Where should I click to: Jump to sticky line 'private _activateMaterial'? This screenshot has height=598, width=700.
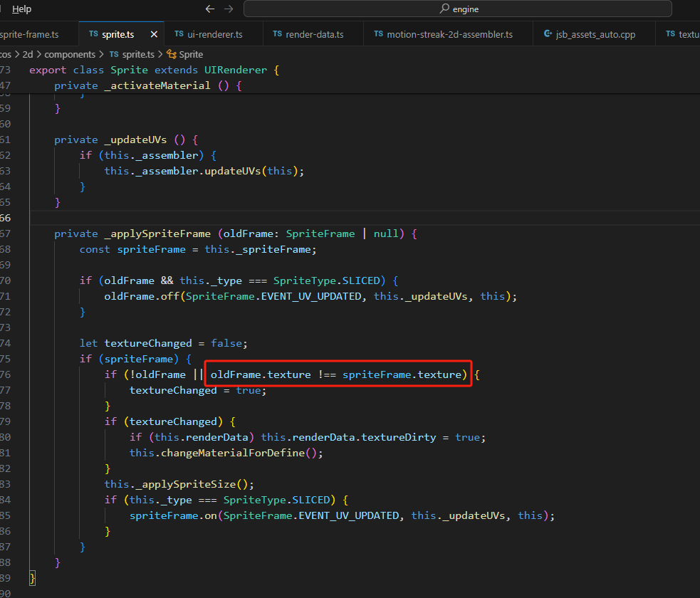148,85
